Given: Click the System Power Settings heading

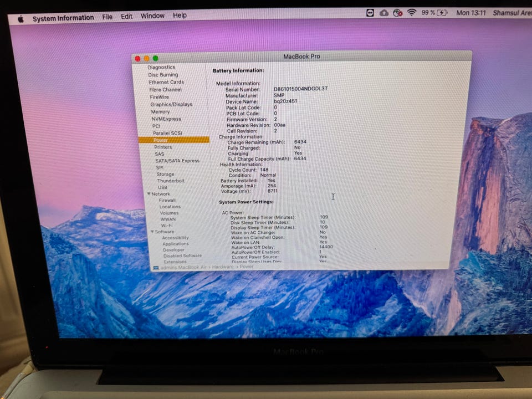Looking at the screenshot, I should [x=246, y=202].
